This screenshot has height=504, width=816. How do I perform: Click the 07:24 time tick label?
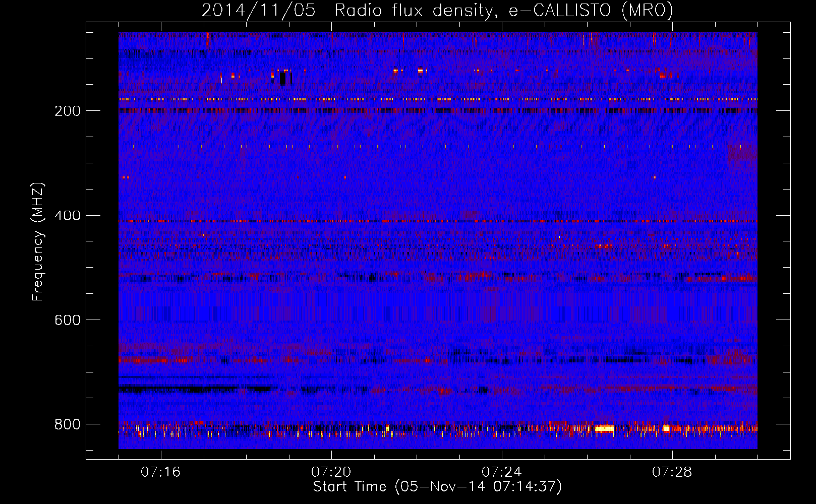click(502, 472)
